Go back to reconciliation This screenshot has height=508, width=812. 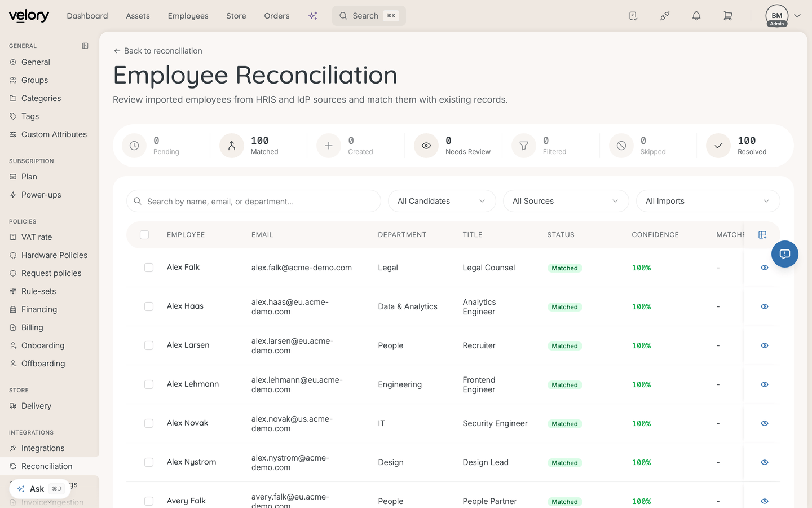[x=158, y=51]
